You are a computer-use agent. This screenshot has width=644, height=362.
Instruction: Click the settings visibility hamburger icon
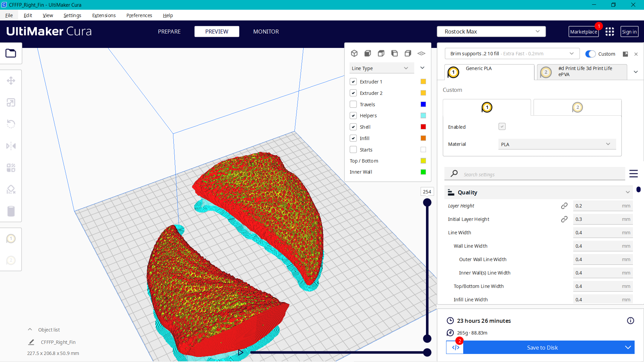(x=633, y=174)
